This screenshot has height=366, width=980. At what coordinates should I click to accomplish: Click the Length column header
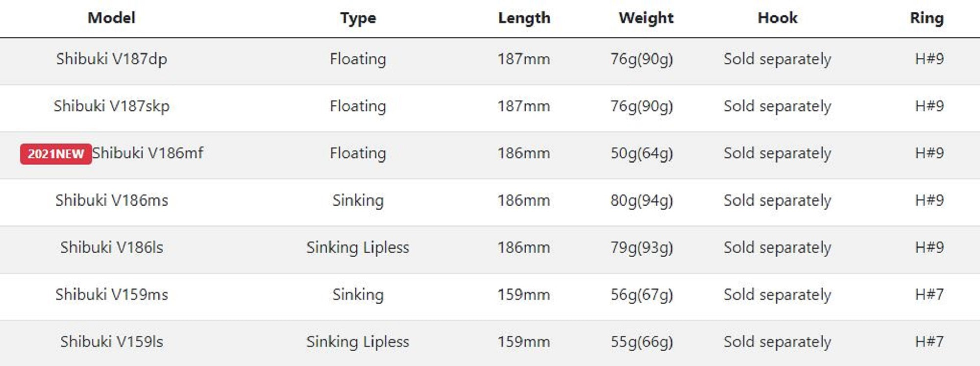(524, 18)
